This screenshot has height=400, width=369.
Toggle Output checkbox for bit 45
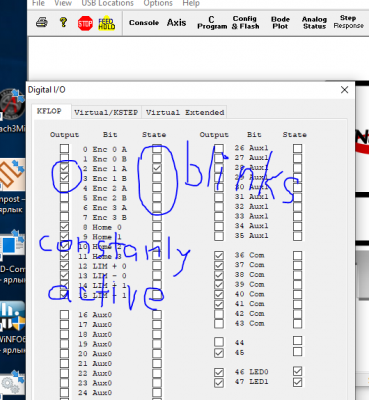(219, 353)
